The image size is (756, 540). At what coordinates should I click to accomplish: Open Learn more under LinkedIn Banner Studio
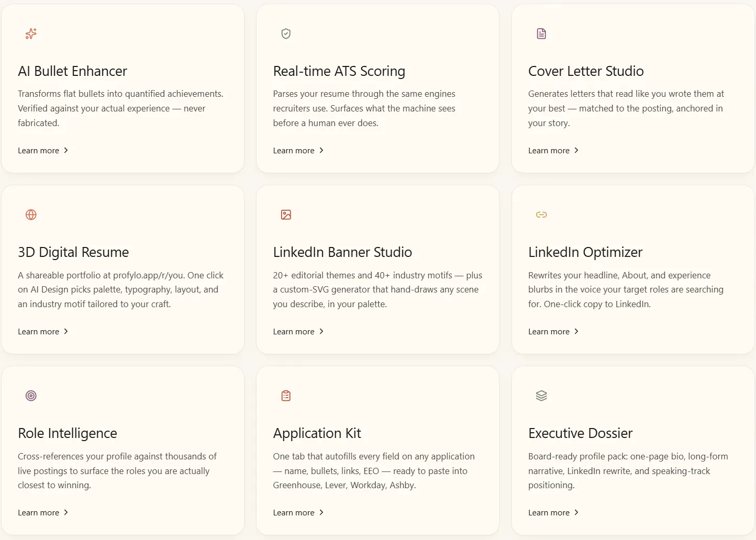point(298,332)
